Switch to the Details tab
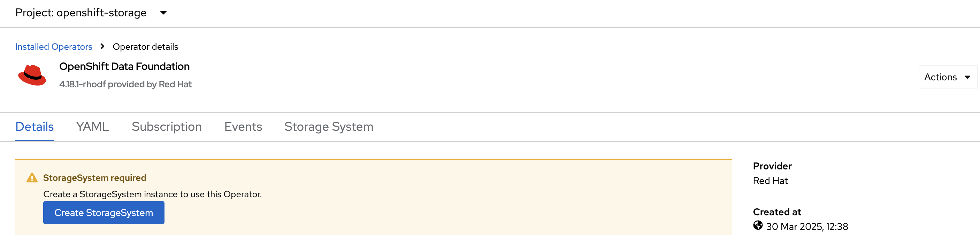The image size is (980, 247). 35,127
